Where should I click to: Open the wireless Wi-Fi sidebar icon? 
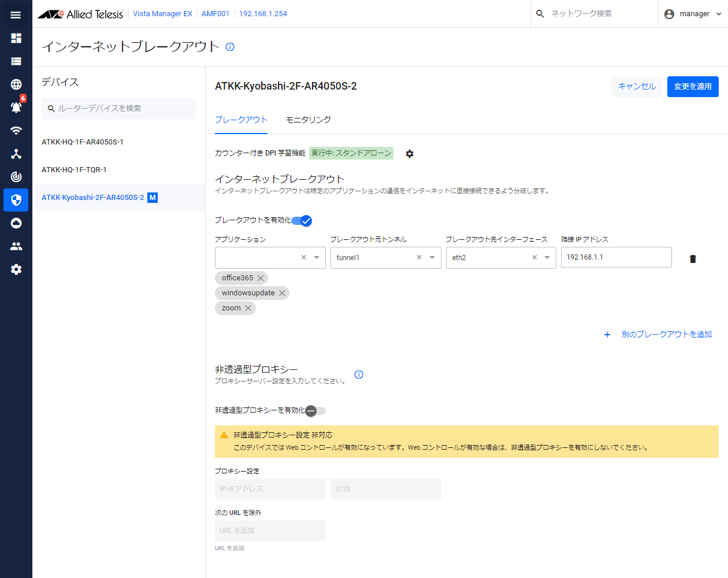tap(16, 131)
